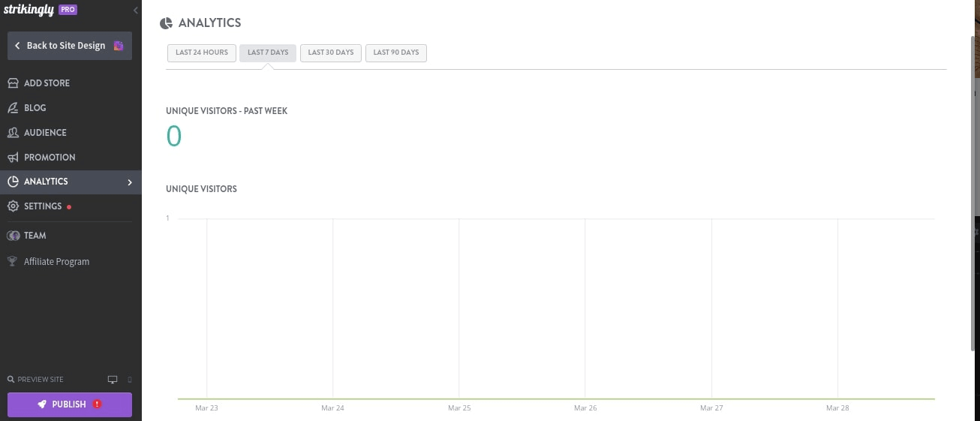Viewport: 980px width, 421px height.
Task: Select the Last 24 Hours tab
Action: pos(202,53)
